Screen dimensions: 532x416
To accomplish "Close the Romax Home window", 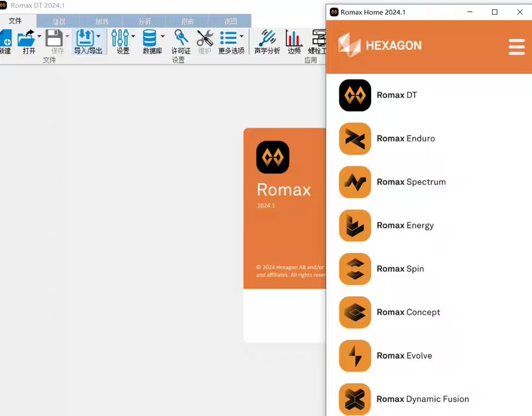I will pyautogui.click(x=520, y=12).
